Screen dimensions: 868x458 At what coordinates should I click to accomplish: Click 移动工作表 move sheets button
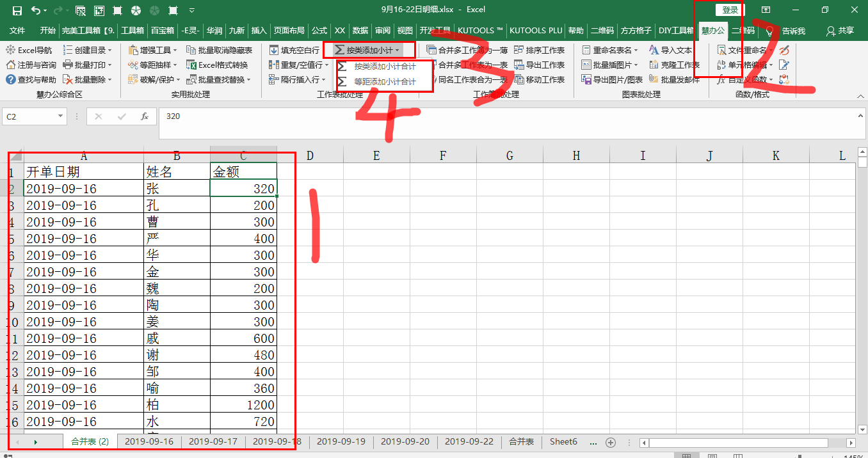539,79
